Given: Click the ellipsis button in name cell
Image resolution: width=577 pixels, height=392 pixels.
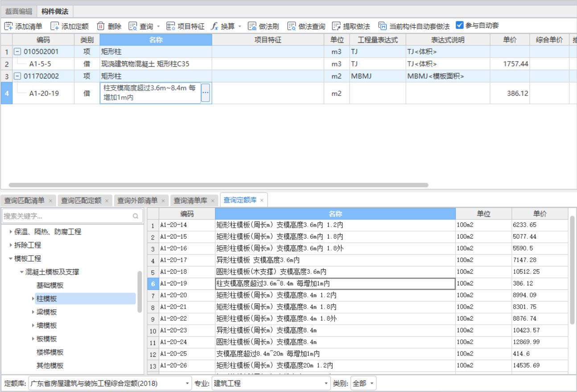Looking at the screenshot, I should click(x=206, y=93).
